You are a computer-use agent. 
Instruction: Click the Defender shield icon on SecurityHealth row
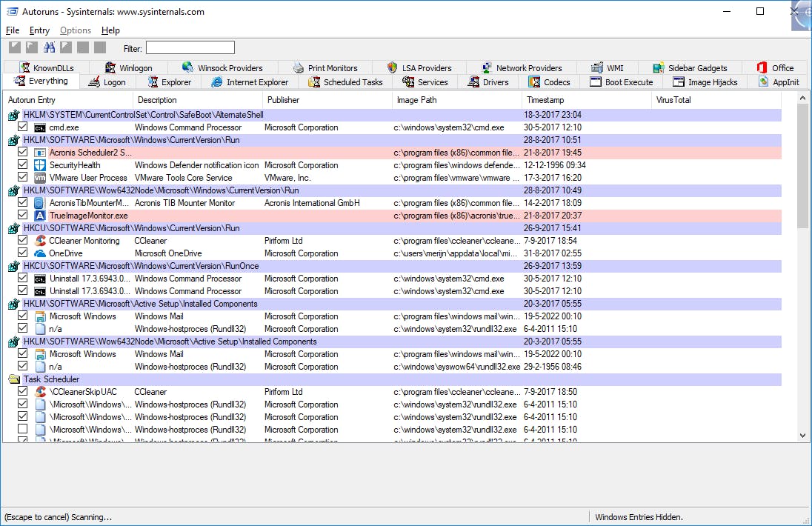coord(39,164)
